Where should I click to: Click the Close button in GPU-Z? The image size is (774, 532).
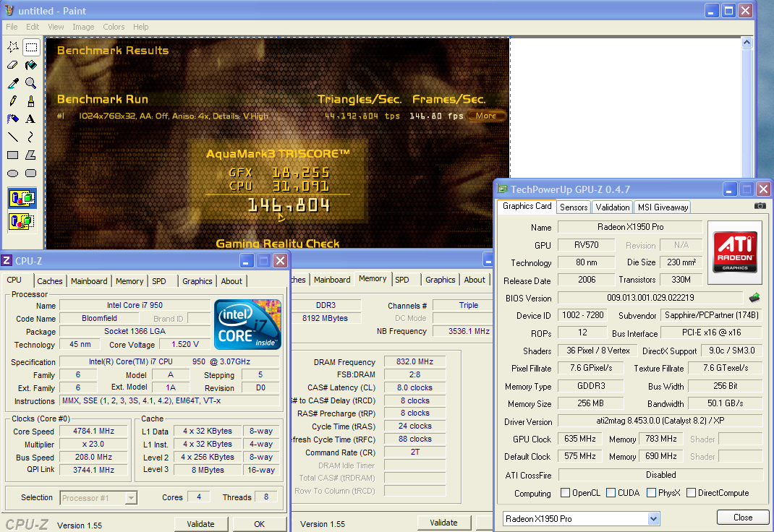(x=743, y=518)
